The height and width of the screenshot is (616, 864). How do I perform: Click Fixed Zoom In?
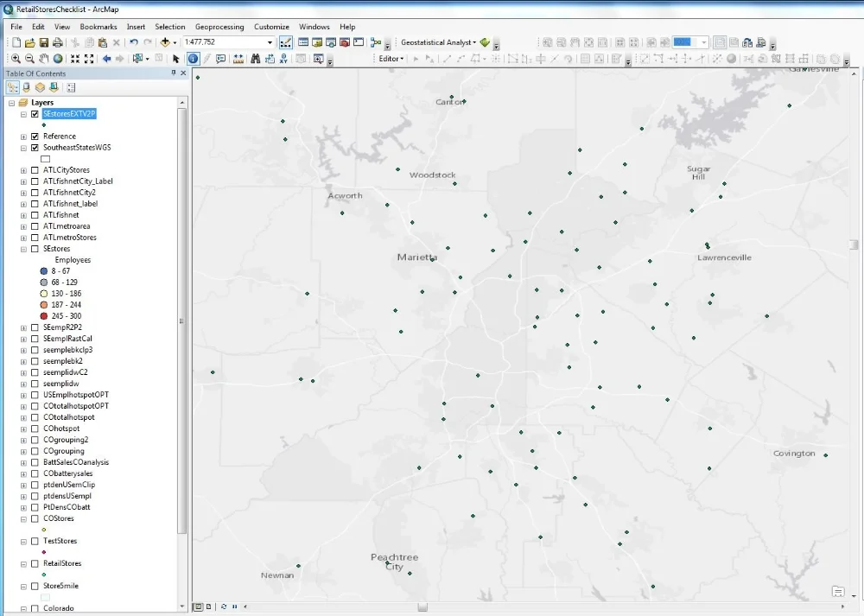tap(75, 59)
